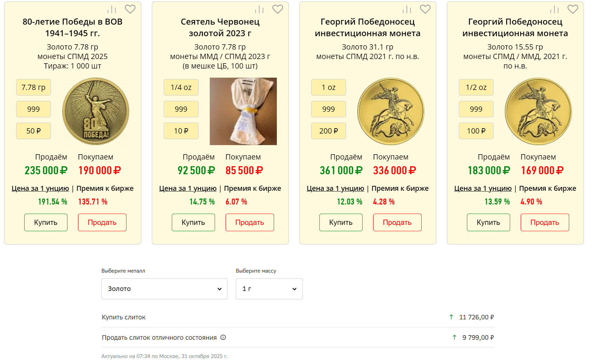The width and height of the screenshot is (592, 364).
Task: Click Купить on 1 oz Георгий Победоносец card
Action: pyautogui.click(x=340, y=222)
